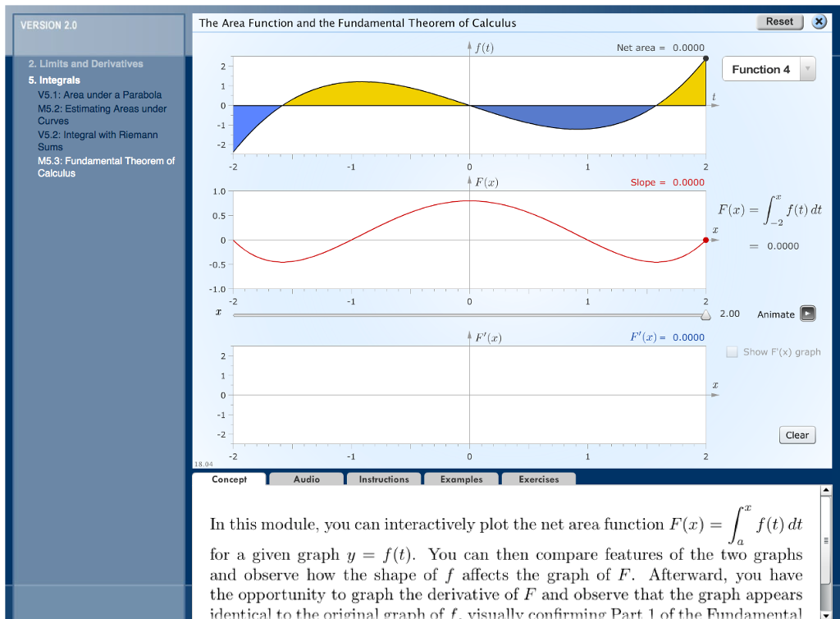Click the Animate label

(x=776, y=314)
